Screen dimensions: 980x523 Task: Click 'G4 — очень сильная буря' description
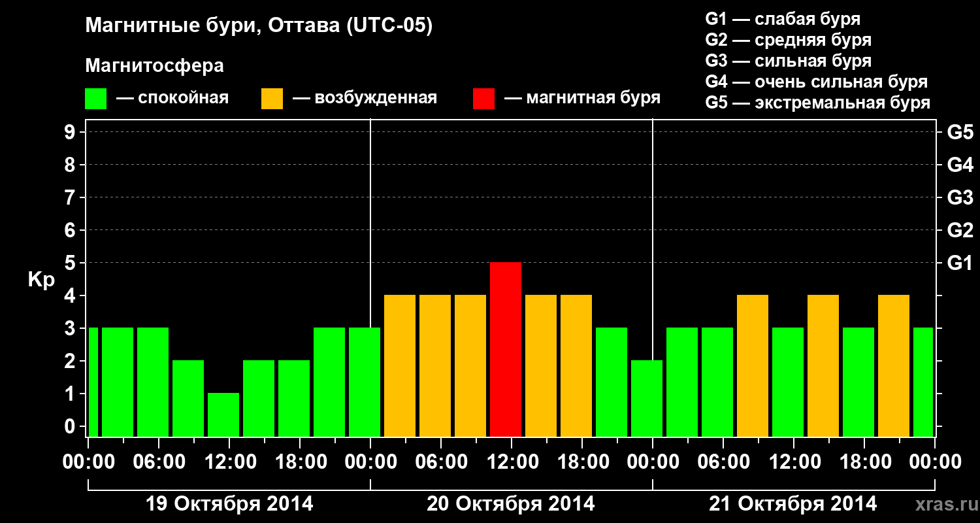(816, 82)
